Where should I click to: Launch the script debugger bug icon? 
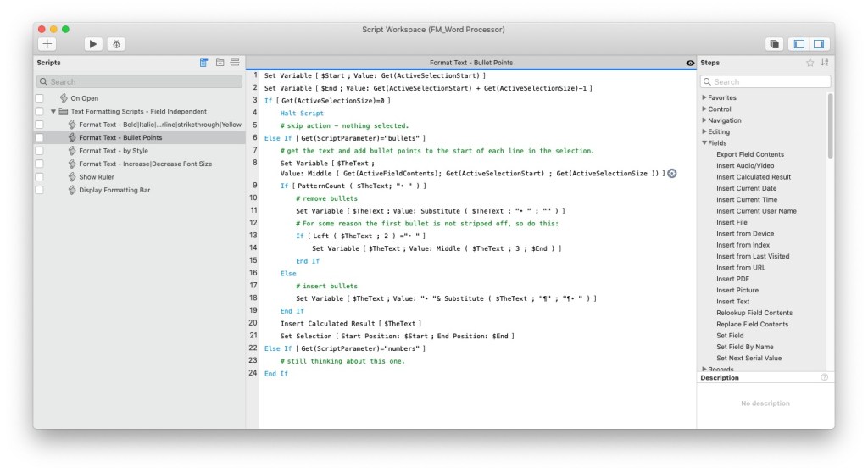coord(117,43)
